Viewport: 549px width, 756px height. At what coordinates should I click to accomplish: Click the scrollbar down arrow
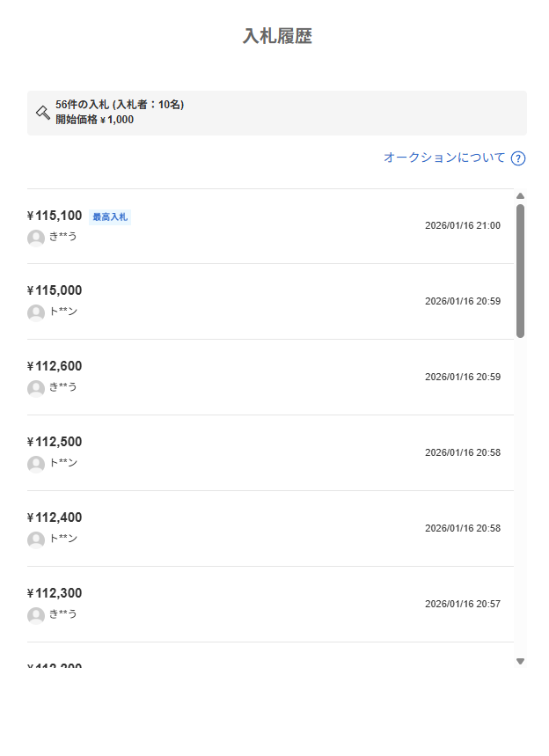520,661
